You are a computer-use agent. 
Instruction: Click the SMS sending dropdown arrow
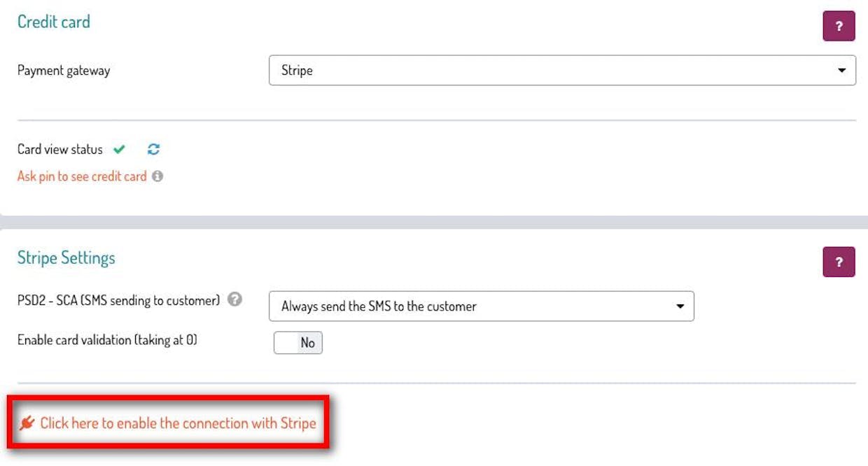click(680, 306)
